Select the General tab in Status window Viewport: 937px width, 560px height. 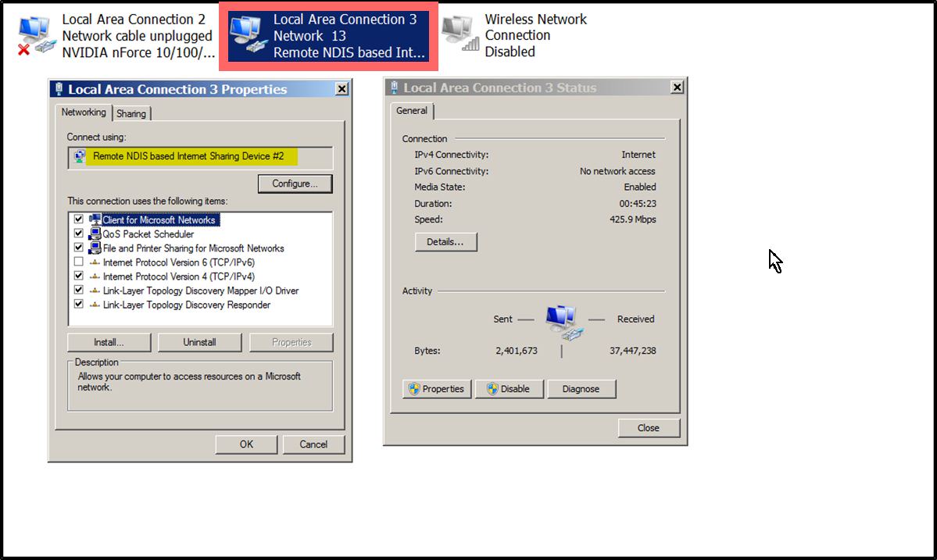click(412, 111)
